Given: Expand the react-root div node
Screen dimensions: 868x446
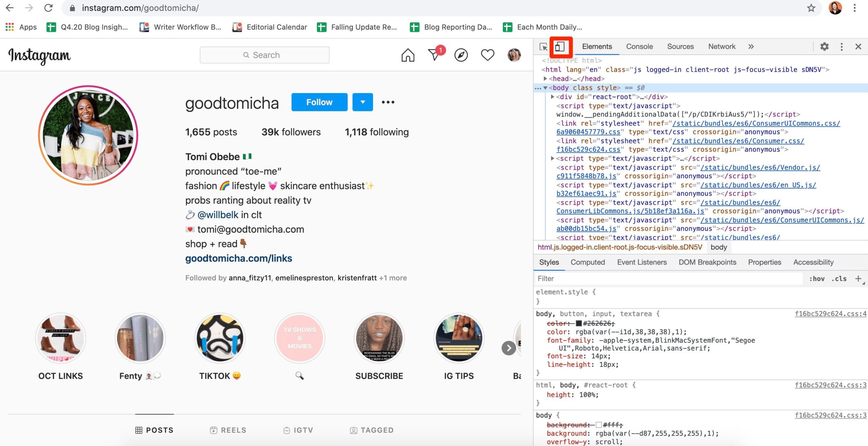Looking at the screenshot, I should click(552, 97).
